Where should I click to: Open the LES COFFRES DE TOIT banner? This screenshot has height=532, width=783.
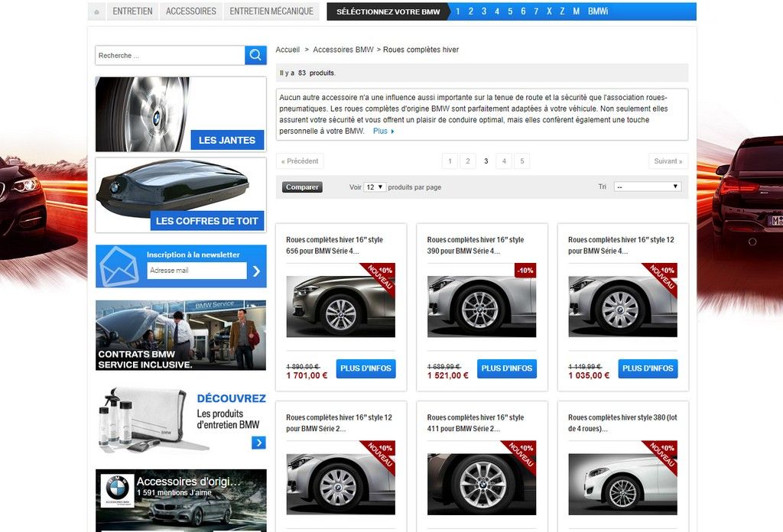click(x=180, y=195)
